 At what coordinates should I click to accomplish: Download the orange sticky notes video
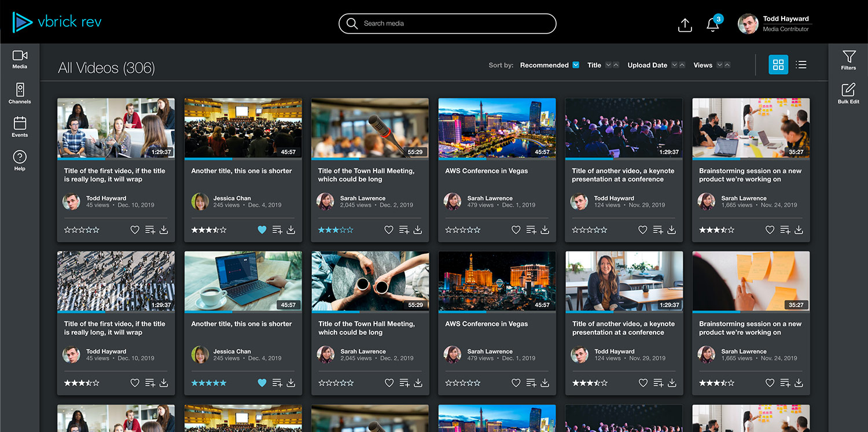click(799, 383)
